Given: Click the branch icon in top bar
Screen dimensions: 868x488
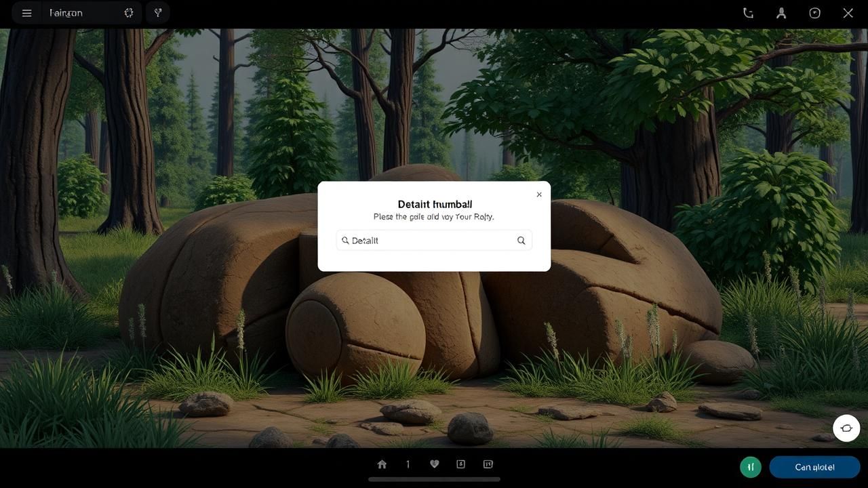Looking at the screenshot, I should click(158, 13).
